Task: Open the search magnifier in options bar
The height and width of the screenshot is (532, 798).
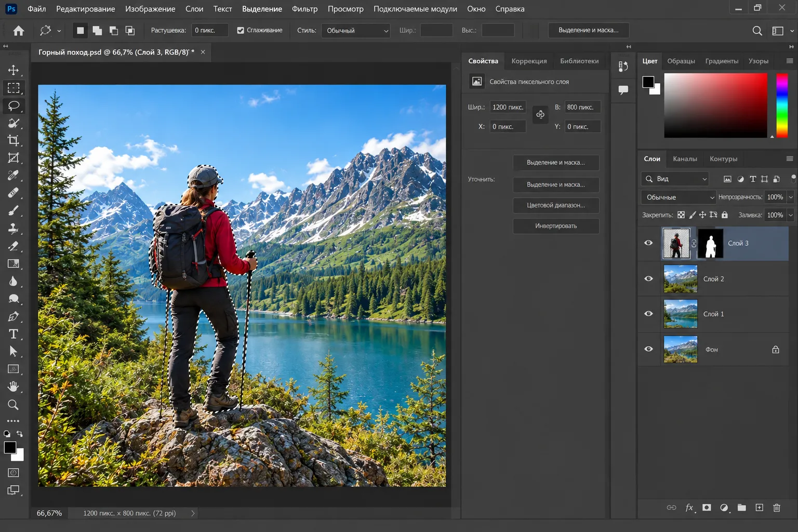Action: coord(757,31)
